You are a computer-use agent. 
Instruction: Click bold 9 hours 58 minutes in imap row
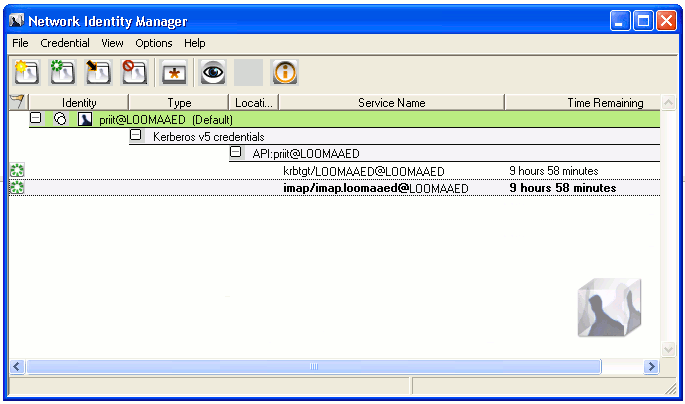pos(563,188)
